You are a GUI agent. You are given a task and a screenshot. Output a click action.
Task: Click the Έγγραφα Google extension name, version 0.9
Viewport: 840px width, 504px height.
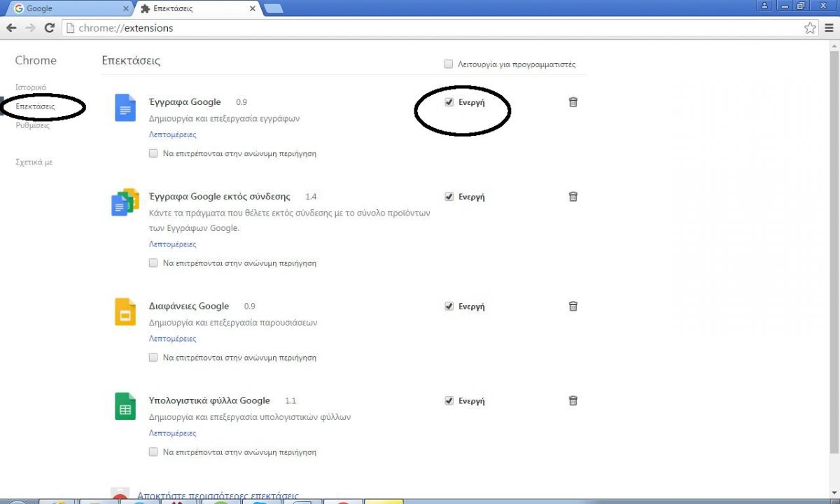185,102
